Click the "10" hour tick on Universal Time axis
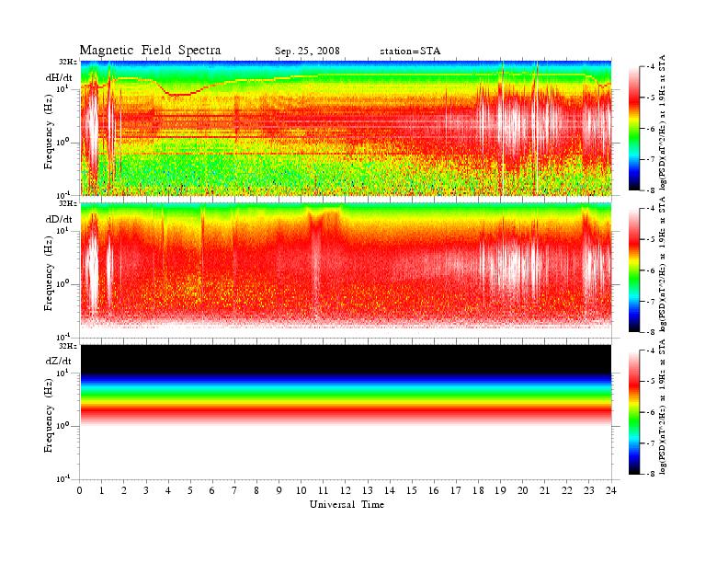The image size is (728, 563). [301, 490]
